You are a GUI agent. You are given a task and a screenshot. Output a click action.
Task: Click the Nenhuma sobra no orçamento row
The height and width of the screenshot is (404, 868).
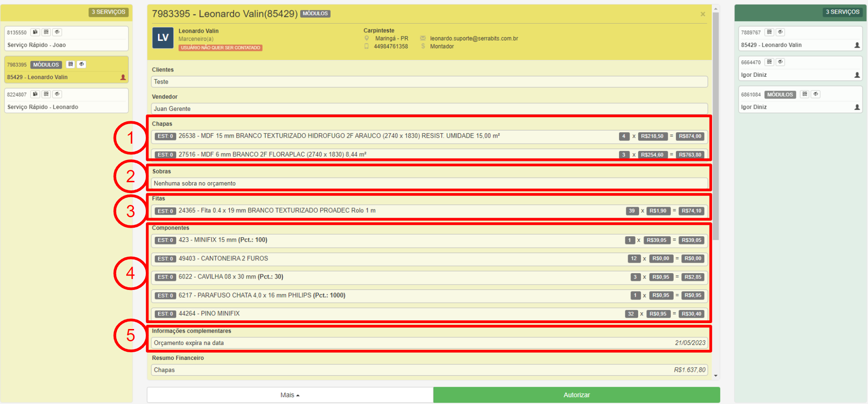(x=429, y=184)
